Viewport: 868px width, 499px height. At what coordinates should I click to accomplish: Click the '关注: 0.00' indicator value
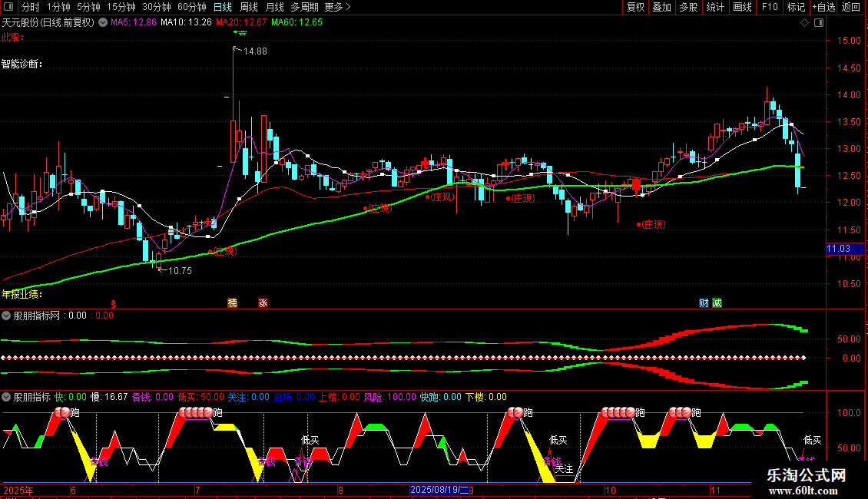point(249,397)
